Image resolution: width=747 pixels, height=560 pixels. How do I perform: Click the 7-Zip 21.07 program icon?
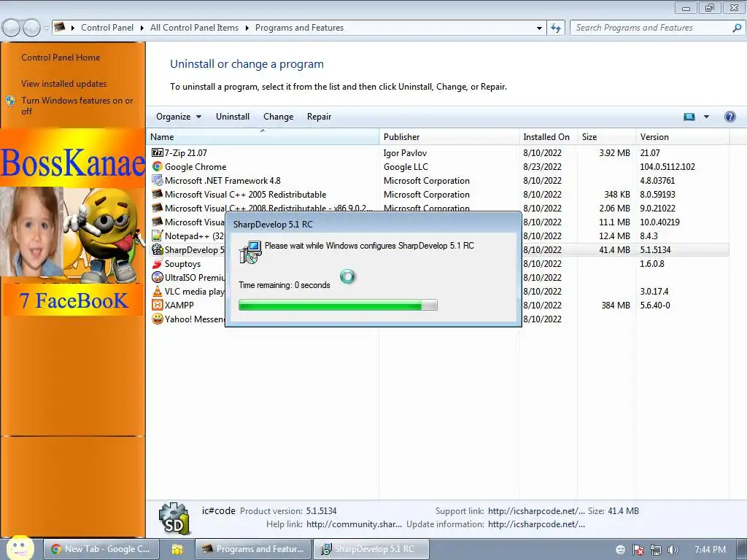pyautogui.click(x=158, y=153)
